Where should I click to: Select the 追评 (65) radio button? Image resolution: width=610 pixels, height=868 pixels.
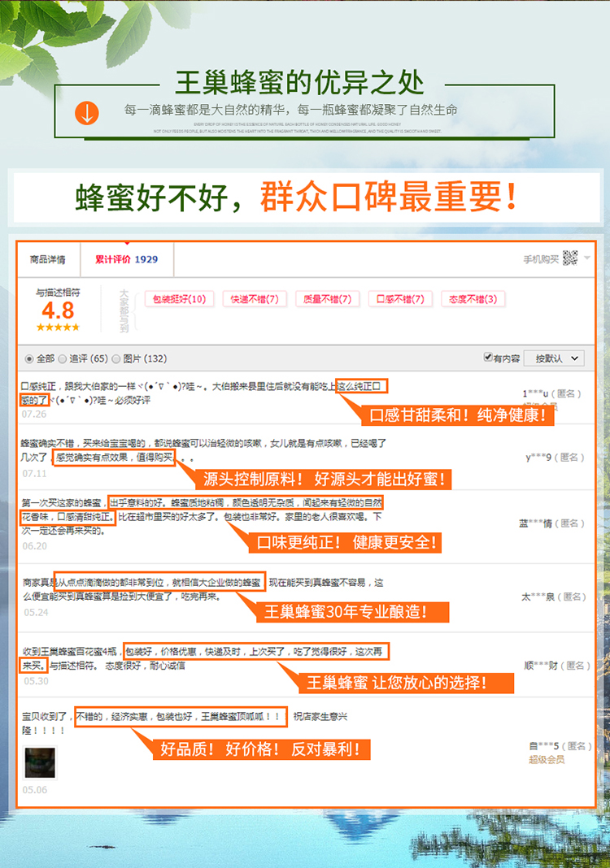point(63,358)
